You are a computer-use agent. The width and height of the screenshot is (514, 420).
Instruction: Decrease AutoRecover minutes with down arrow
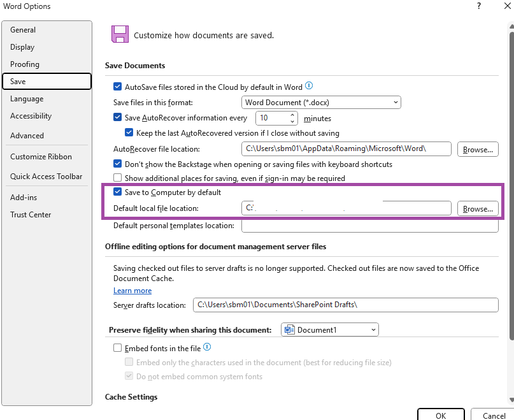(x=292, y=122)
